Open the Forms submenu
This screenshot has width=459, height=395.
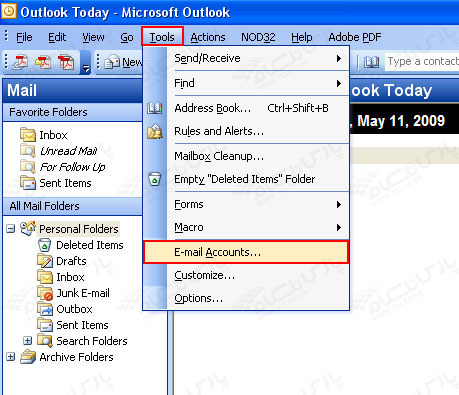coord(258,204)
